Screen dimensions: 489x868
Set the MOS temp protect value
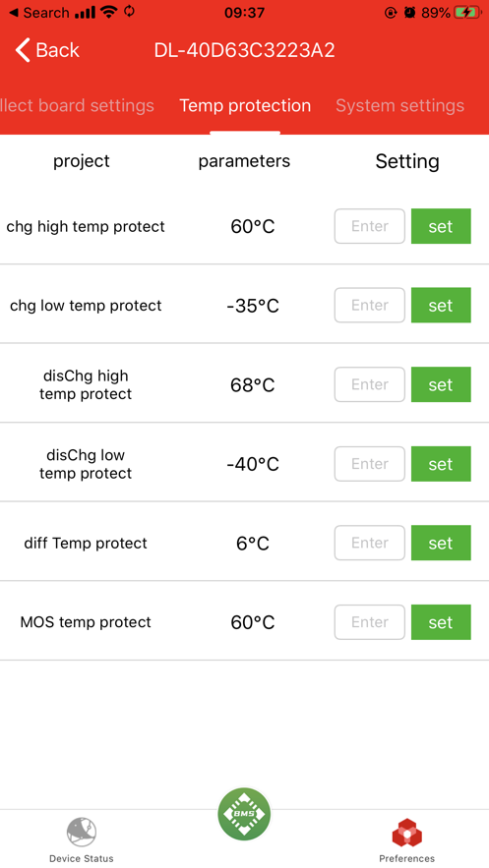(x=441, y=622)
